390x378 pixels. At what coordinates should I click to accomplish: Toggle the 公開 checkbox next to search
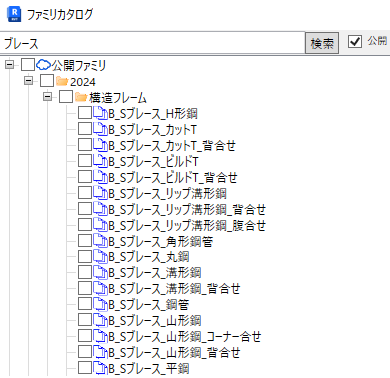pyautogui.click(x=355, y=42)
